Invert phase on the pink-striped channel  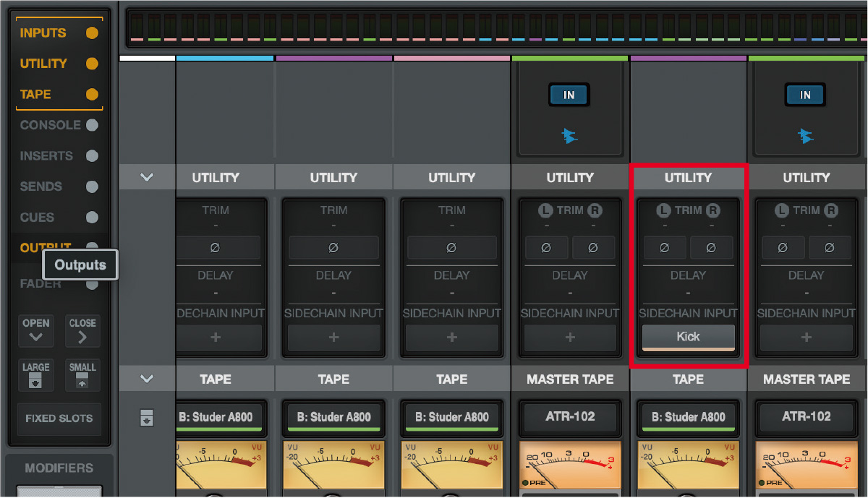[x=451, y=248]
